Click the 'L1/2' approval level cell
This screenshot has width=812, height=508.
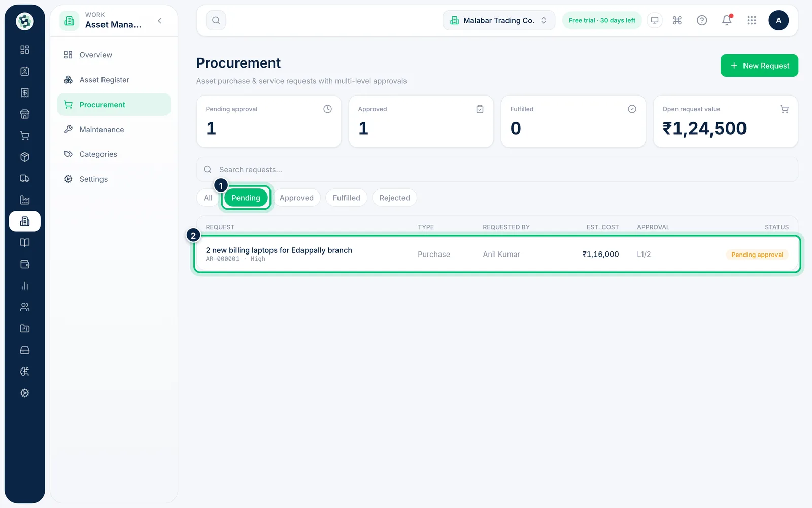[644, 254]
